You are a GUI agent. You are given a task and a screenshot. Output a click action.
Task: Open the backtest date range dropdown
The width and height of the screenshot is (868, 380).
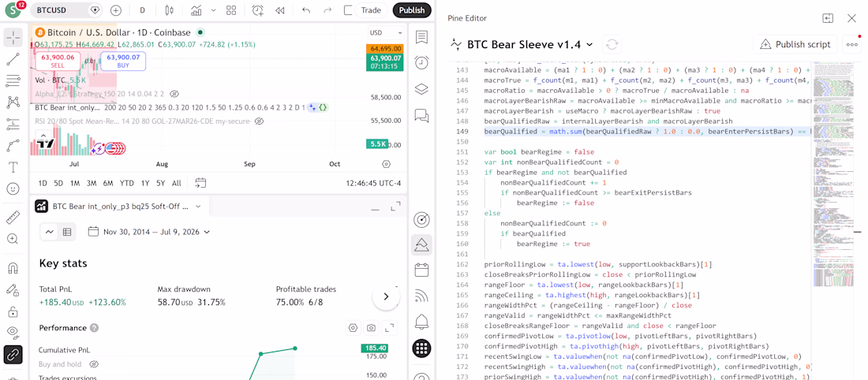pos(149,233)
